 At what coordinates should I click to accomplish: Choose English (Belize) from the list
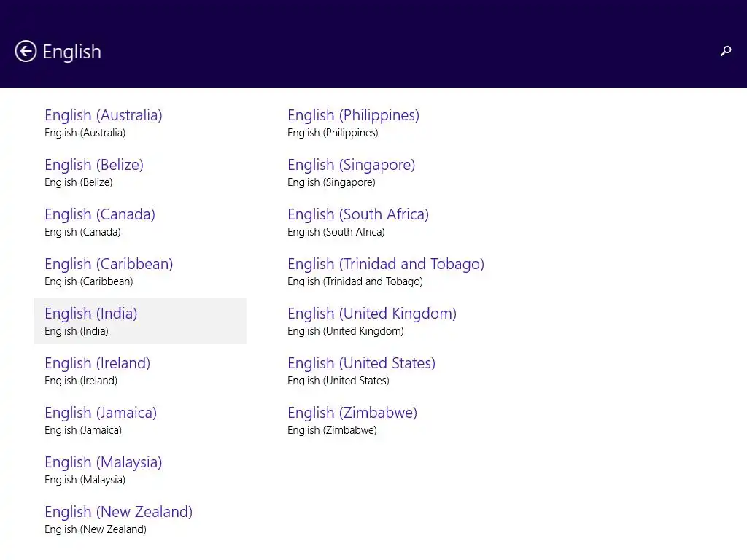point(94,165)
